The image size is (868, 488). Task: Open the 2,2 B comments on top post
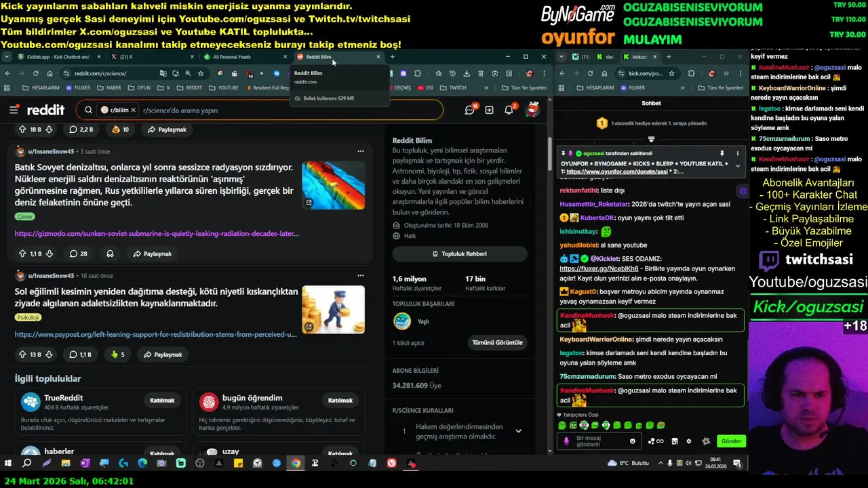pyautogui.click(x=81, y=129)
